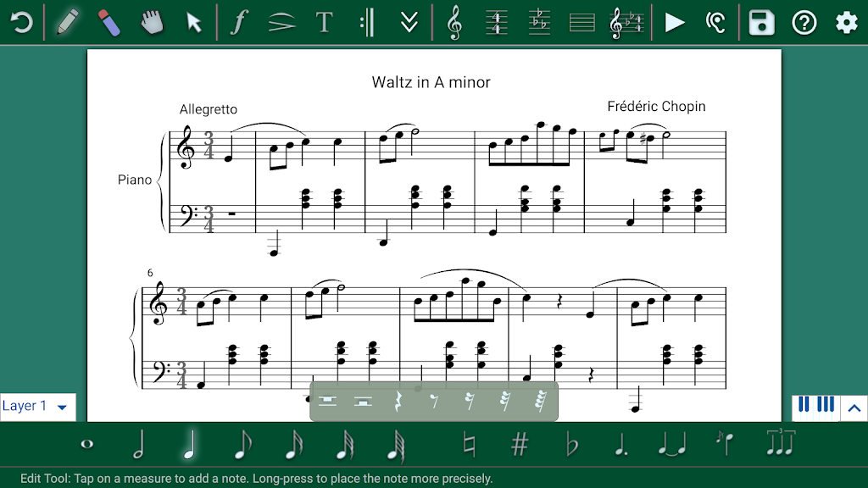Open the key signature tool
868x488 pixels.
point(539,23)
